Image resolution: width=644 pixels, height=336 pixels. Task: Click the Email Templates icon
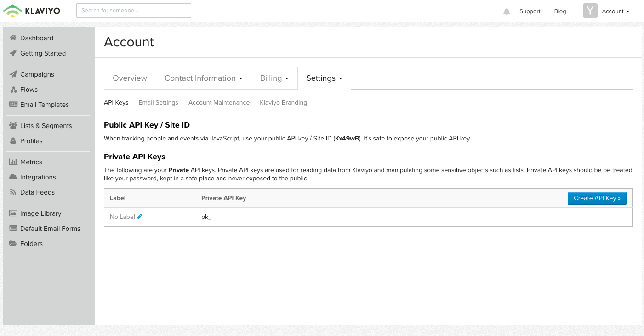pos(13,104)
